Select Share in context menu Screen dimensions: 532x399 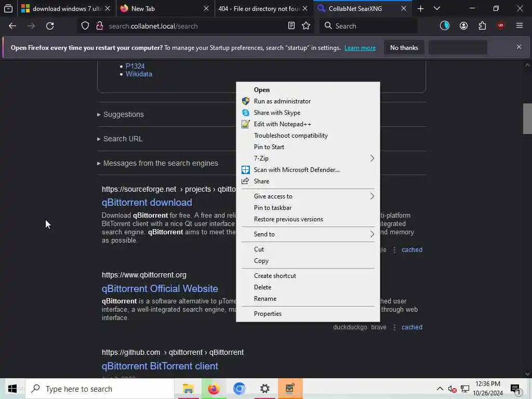(308, 181)
